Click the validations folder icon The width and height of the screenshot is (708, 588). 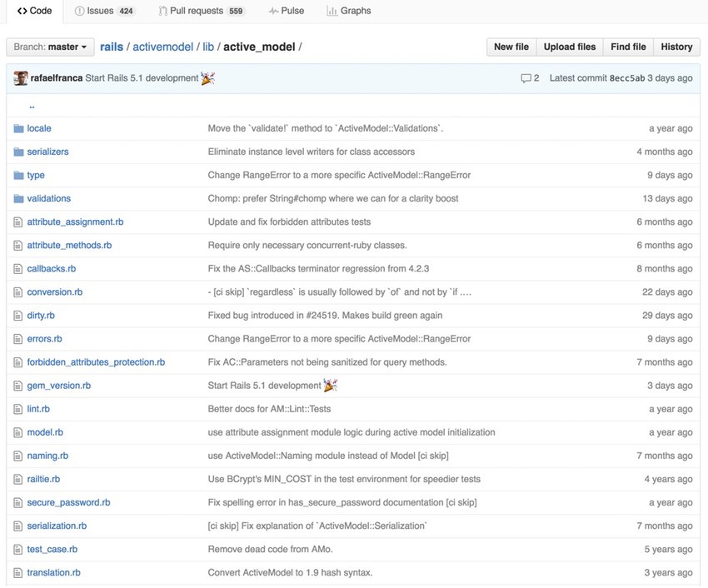coord(18,199)
